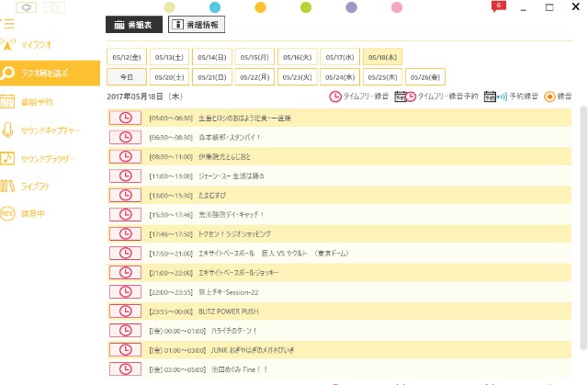Screen dimensions: 588x385
Task: Select ラジオ局を選ぶ sidebar item
Action: pos(50,74)
